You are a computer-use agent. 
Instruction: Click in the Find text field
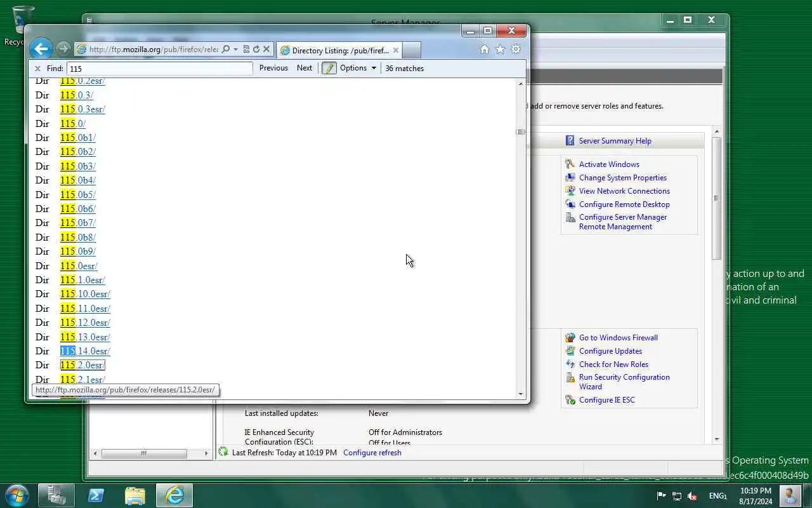coord(159,69)
